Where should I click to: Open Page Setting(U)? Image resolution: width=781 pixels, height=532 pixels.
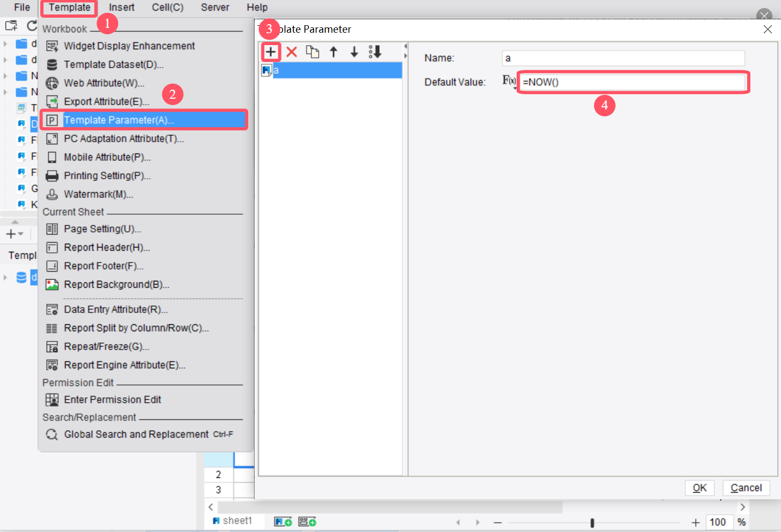tap(103, 229)
